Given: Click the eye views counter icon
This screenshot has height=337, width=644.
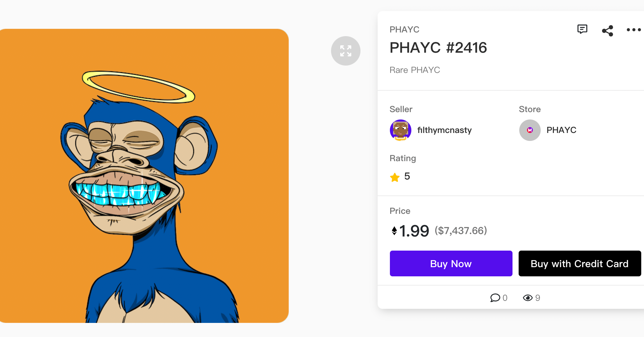Looking at the screenshot, I should click(x=528, y=298).
